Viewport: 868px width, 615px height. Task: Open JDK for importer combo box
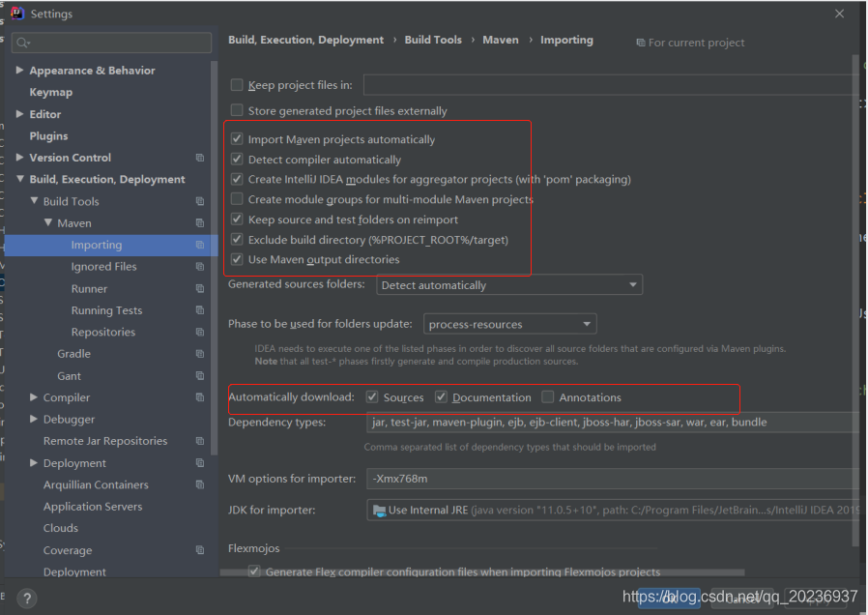click(613, 510)
